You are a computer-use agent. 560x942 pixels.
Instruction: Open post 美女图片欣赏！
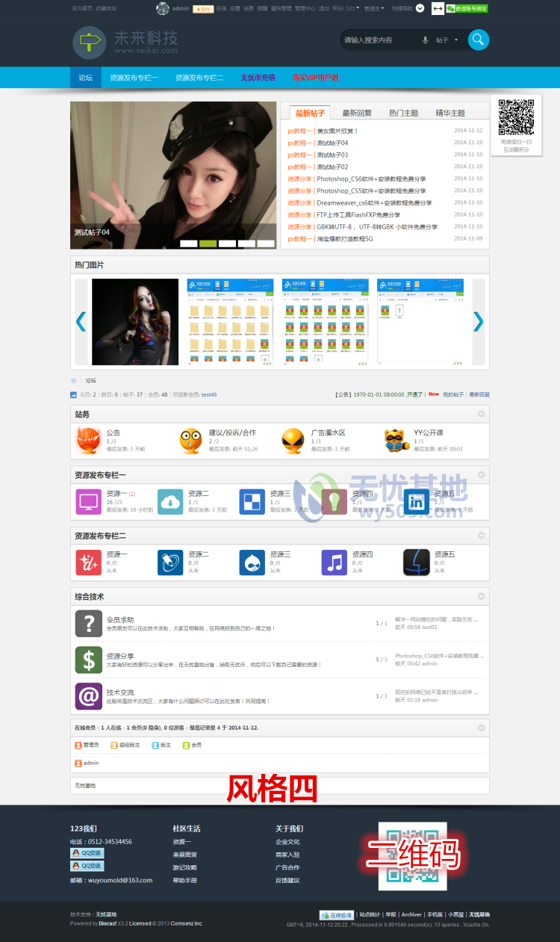(x=337, y=131)
